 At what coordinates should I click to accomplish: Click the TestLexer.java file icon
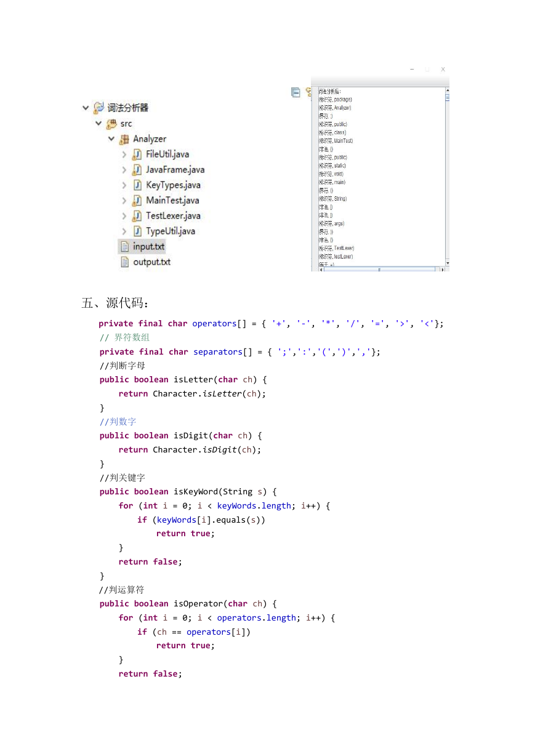(137, 216)
